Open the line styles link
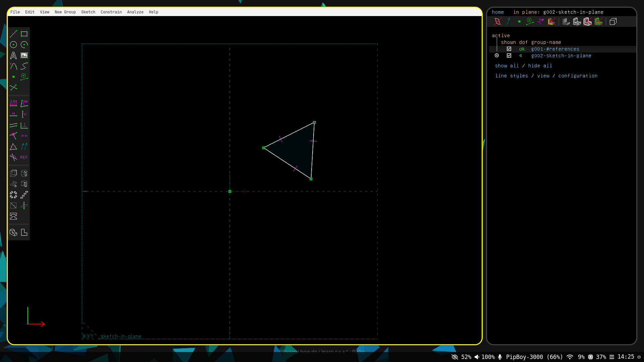 pyautogui.click(x=512, y=76)
